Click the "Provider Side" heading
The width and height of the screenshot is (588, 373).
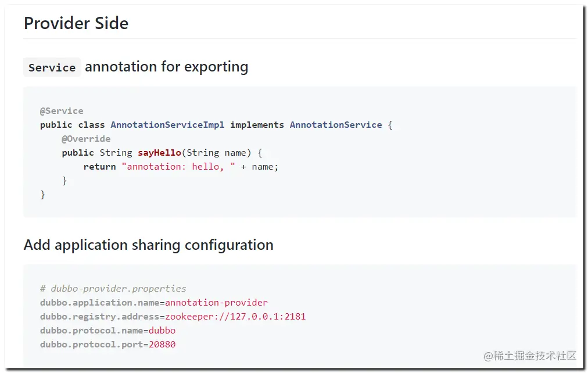coord(76,23)
